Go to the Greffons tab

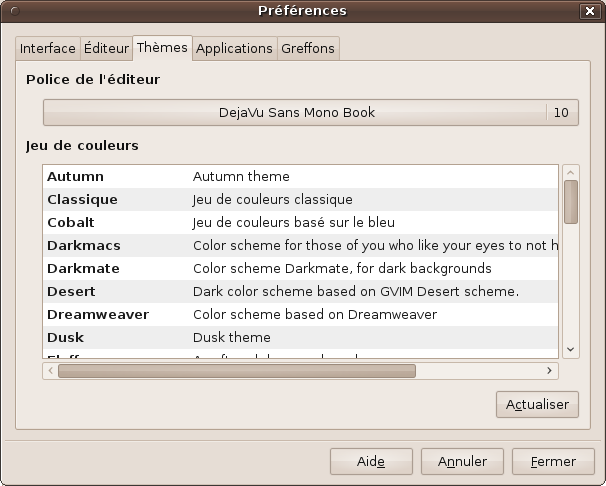308,48
